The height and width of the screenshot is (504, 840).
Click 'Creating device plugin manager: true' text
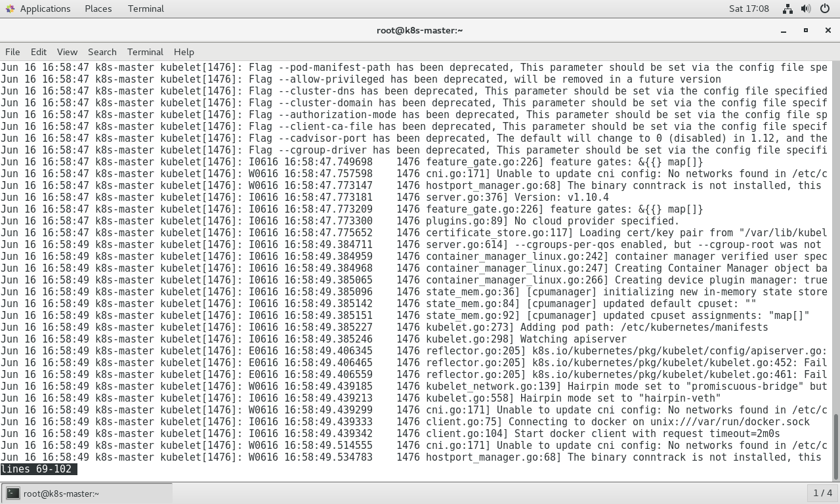click(x=721, y=280)
